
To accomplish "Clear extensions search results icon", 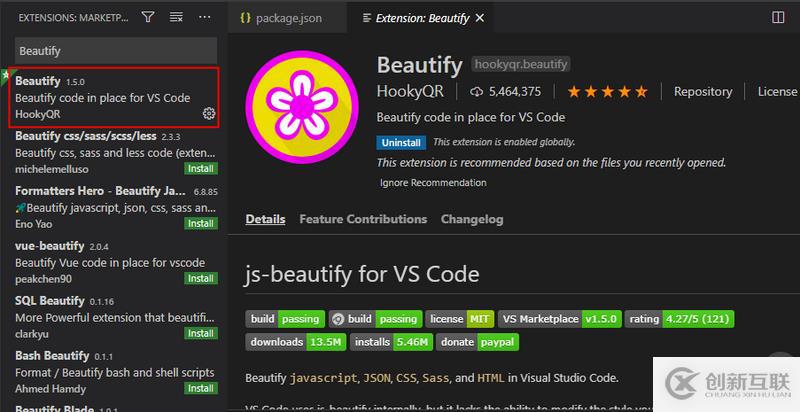I will [x=176, y=17].
